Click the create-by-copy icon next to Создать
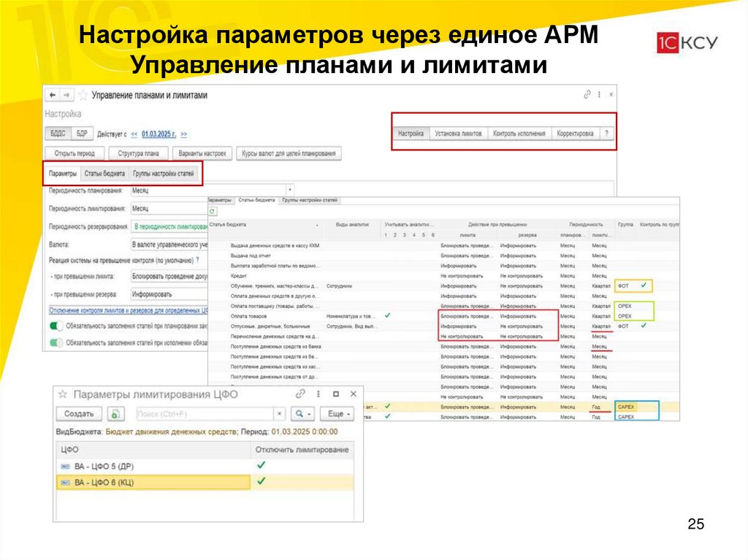Viewport: 748px width, 560px height. (x=115, y=414)
